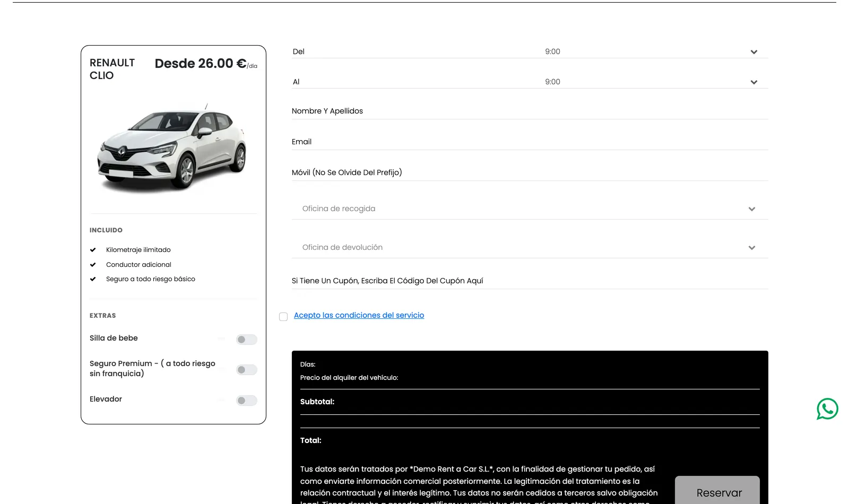Click the Kilometraje ilimitado text
Viewport: 849px width, 504px height.
[x=138, y=250]
